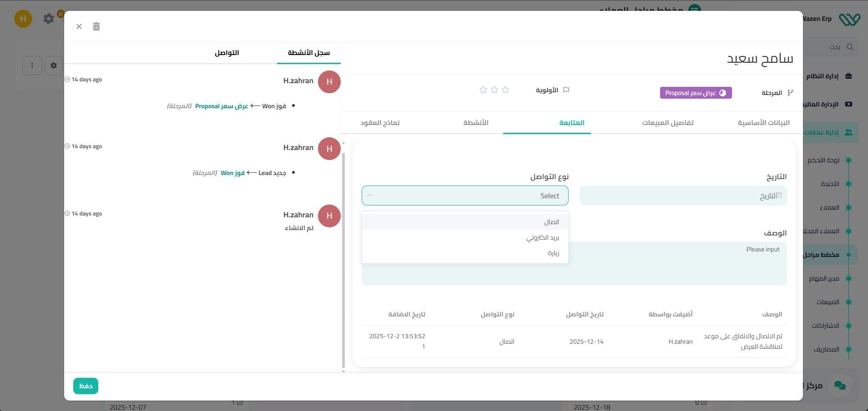Click the trash delete icon in modal header

(x=96, y=27)
